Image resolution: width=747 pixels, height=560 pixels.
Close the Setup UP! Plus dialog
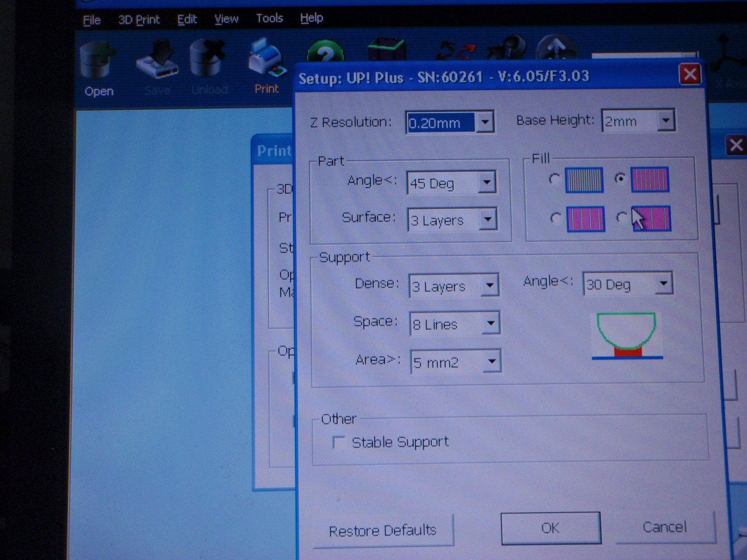[x=690, y=74]
